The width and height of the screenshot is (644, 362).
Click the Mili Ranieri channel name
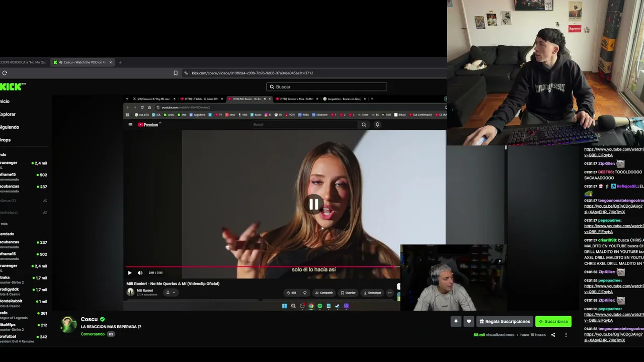pos(145,290)
